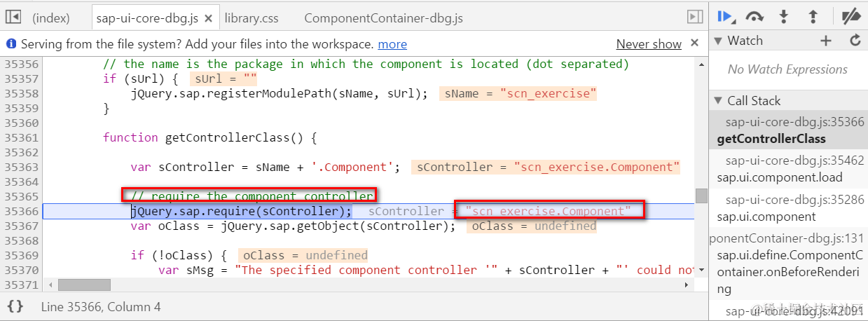The image size is (868, 321).
Task: Toggle the file navigator sidebar icon
Action: pyautogui.click(x=13, y=17)
